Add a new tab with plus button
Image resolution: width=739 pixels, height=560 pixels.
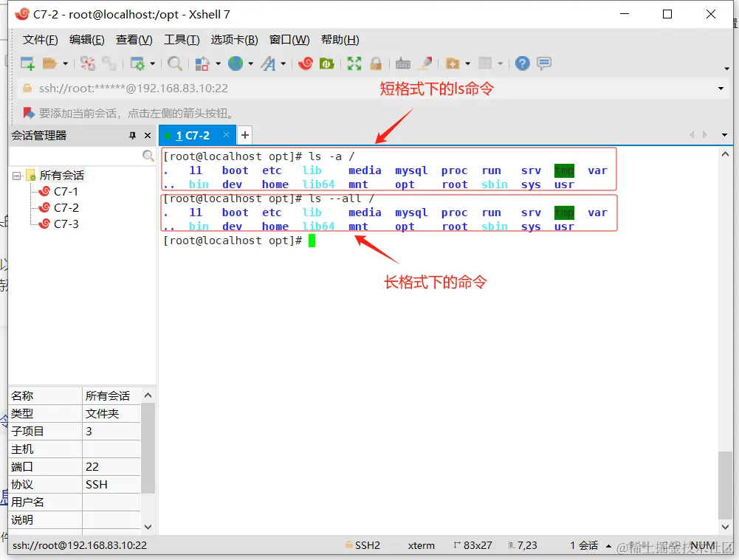click(244, 136)
